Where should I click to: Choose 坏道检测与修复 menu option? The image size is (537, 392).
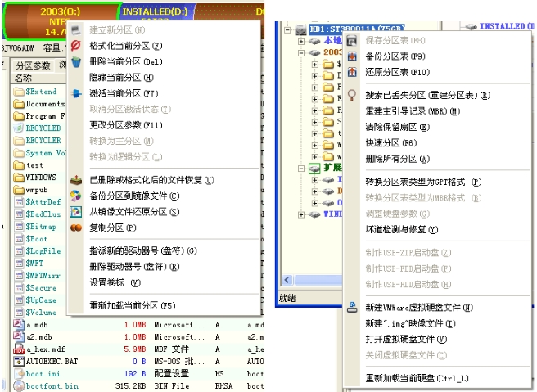[x=401, y=229]
